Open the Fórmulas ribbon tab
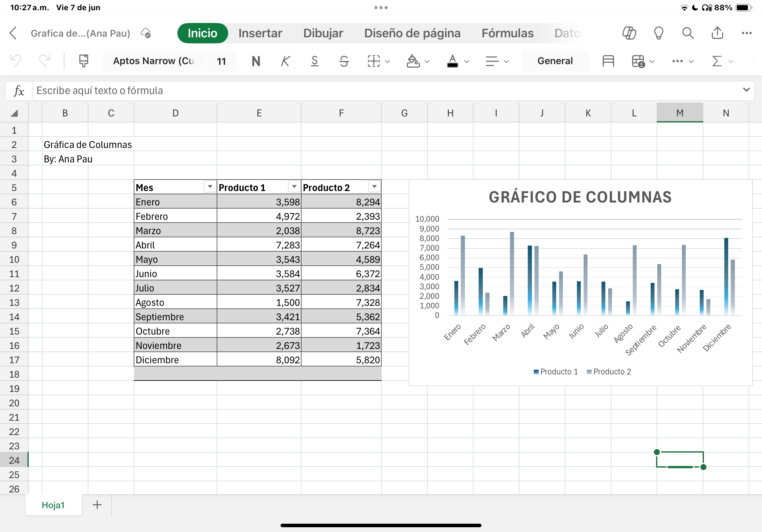This screenshot has height=532, width=762. click(507, 33)
